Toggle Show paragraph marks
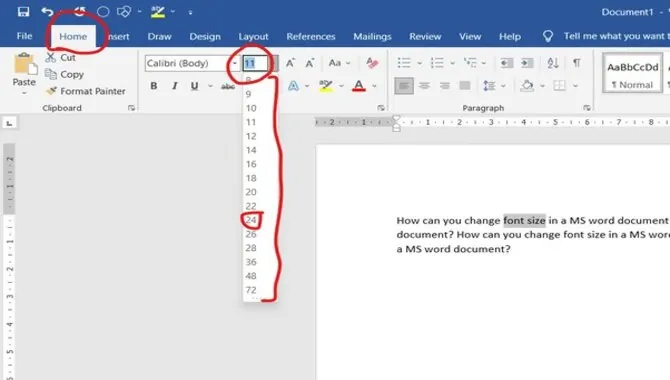The width and height of the screenshot is (670, 380). (x=576, y=63)
